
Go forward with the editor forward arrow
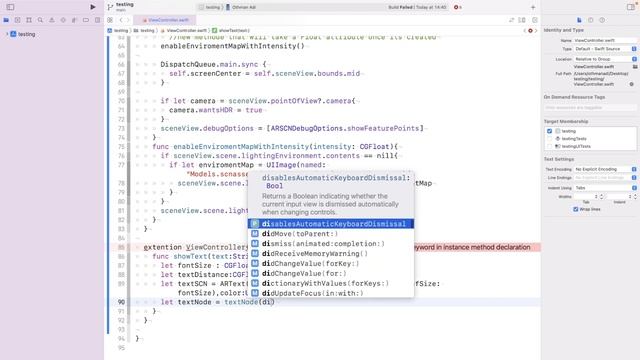click(128, 20)
